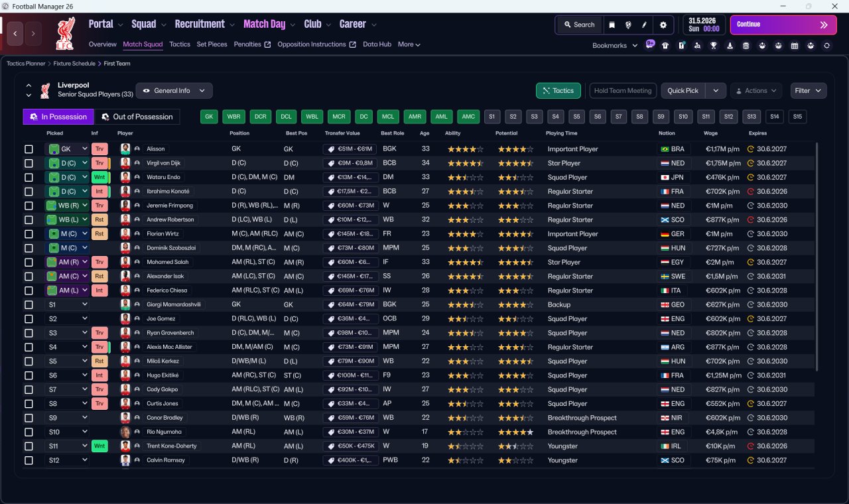
Task: Open the calendar icon in the bookmarks bar
Action: tap(795, 46)
